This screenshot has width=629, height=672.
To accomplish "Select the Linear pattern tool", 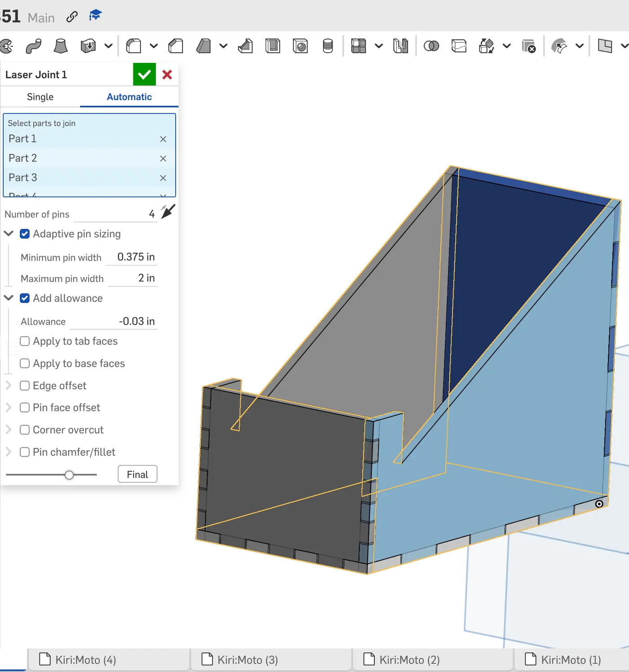I will 359,46.
